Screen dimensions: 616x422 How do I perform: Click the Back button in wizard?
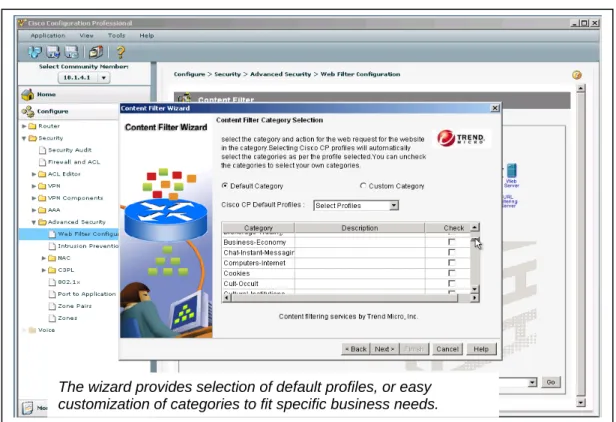coord(356,349)
